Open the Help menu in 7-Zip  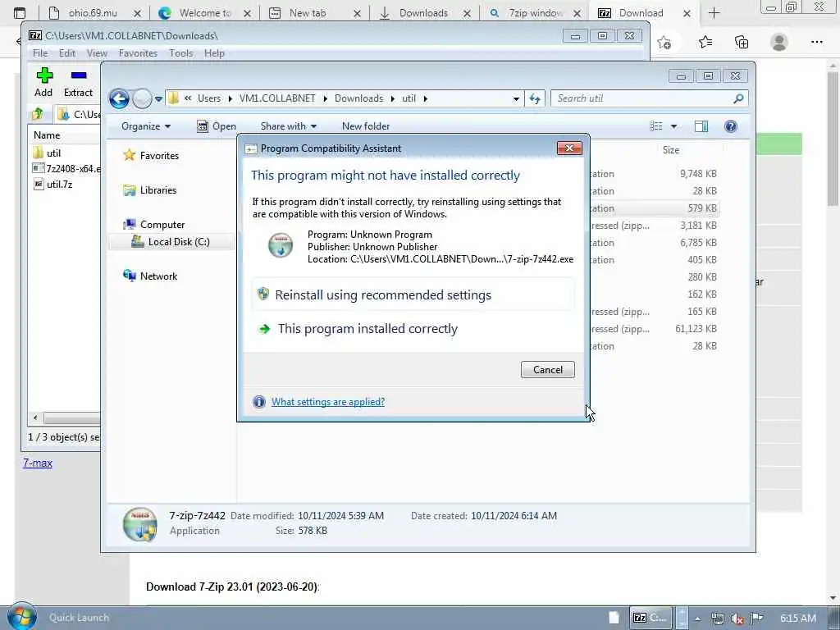point(214,53)
